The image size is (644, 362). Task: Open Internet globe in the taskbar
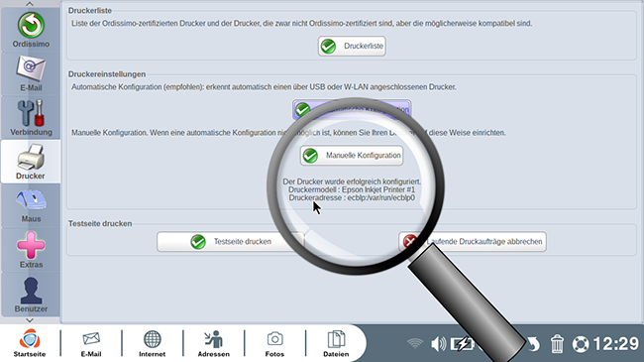(x=152, y=343)
